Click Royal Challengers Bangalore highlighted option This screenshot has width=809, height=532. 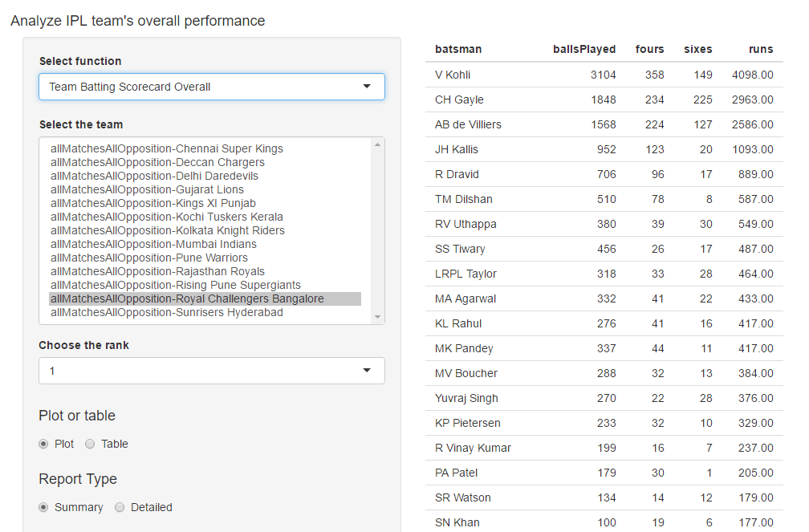pyautogui.click(x=186, y=298)
